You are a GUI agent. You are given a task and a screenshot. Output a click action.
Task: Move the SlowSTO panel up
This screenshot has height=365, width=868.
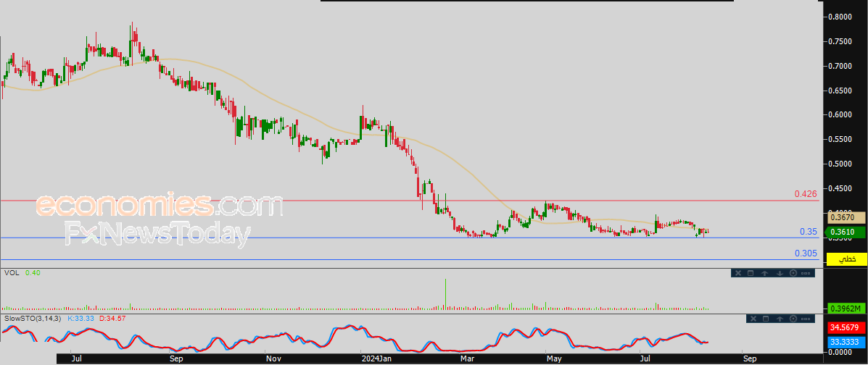[779, 319]
